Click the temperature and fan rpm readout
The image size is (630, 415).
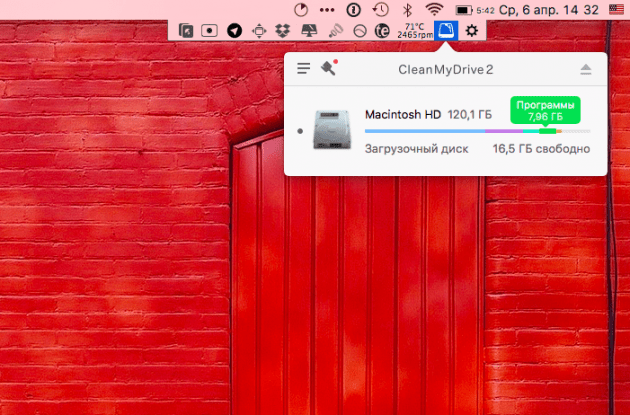point(415,31)
